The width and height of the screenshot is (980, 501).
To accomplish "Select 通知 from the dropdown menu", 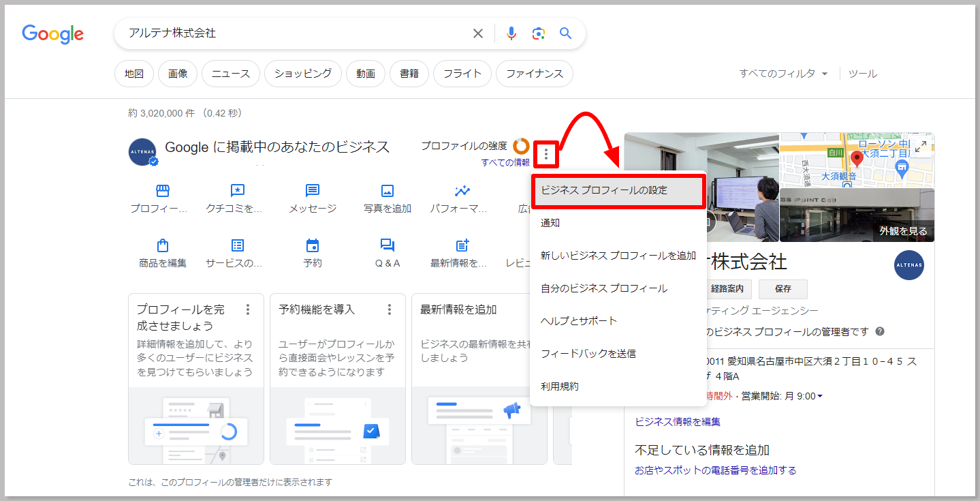I will pyautogui.click(x=617, y=223).
